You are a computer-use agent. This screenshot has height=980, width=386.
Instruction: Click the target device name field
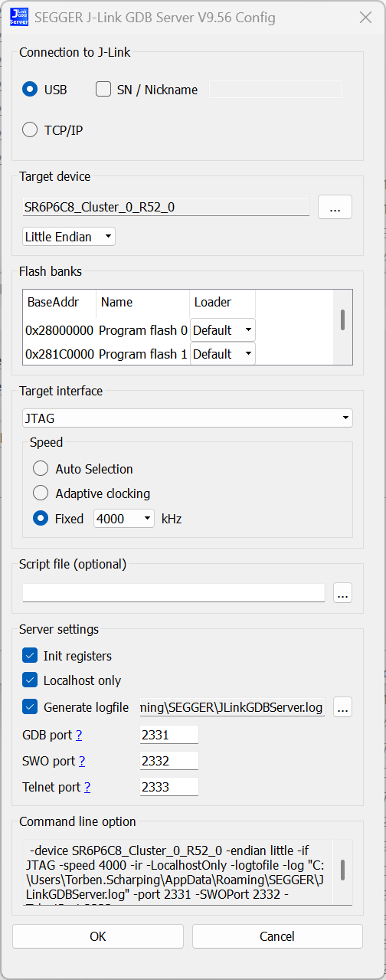pyautogui.click(x=166, y=207)
